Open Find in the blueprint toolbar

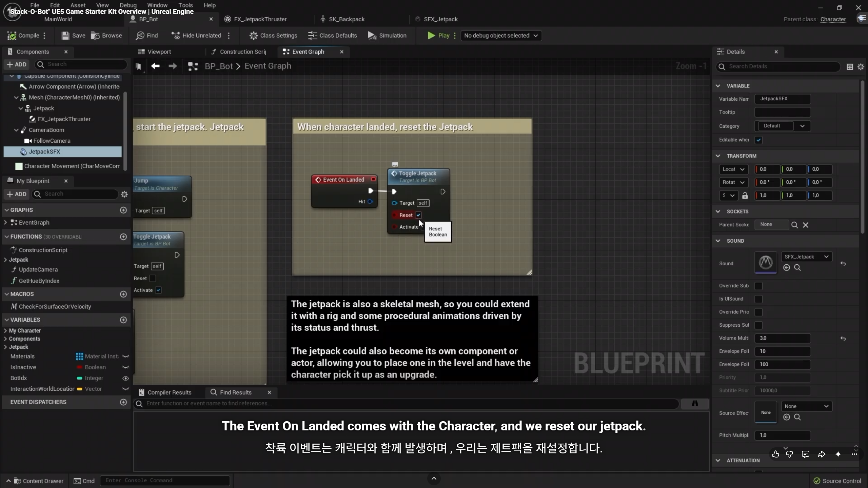(147, 36)
